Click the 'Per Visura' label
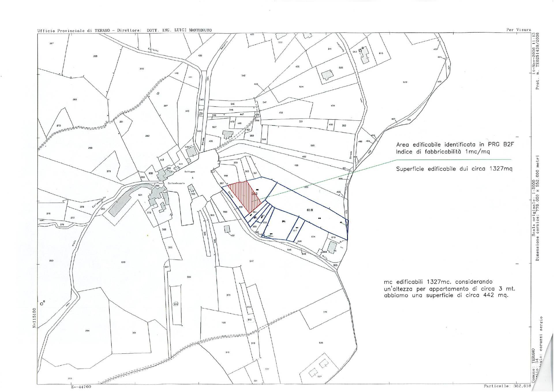The image size is (554, 392). click(519, 29)
